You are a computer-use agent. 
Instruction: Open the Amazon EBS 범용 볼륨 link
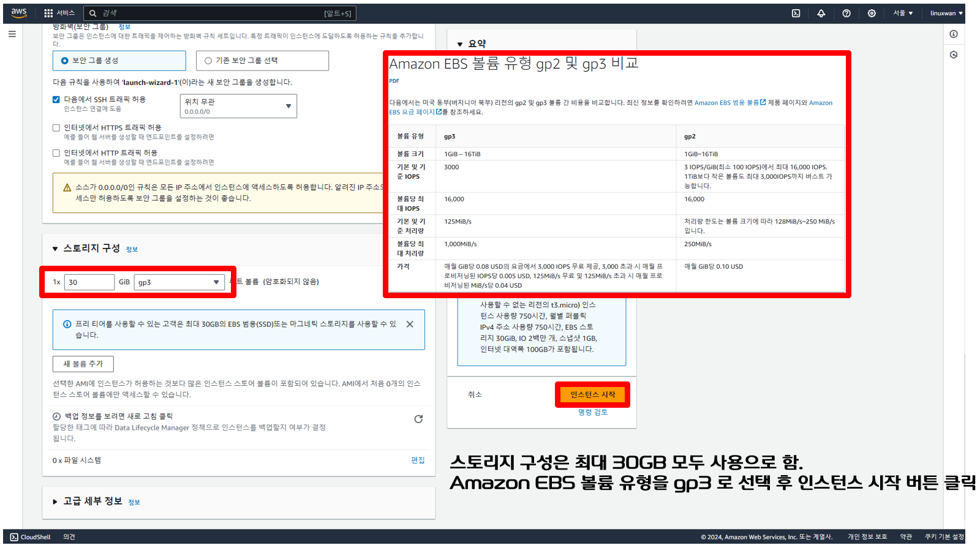click(729, 103)
